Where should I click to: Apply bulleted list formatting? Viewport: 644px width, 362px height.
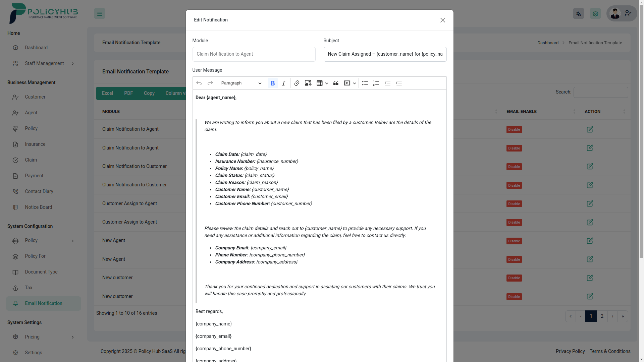(365, 83)
